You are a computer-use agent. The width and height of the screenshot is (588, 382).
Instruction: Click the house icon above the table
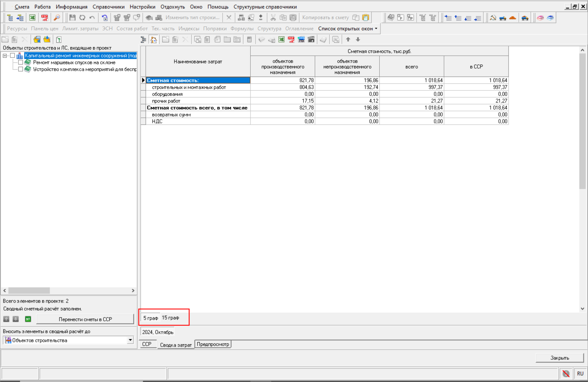[154, 40]
